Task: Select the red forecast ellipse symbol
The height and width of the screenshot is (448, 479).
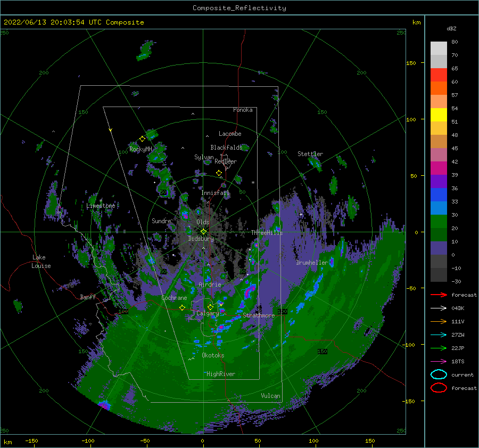Action: point(439,388)
